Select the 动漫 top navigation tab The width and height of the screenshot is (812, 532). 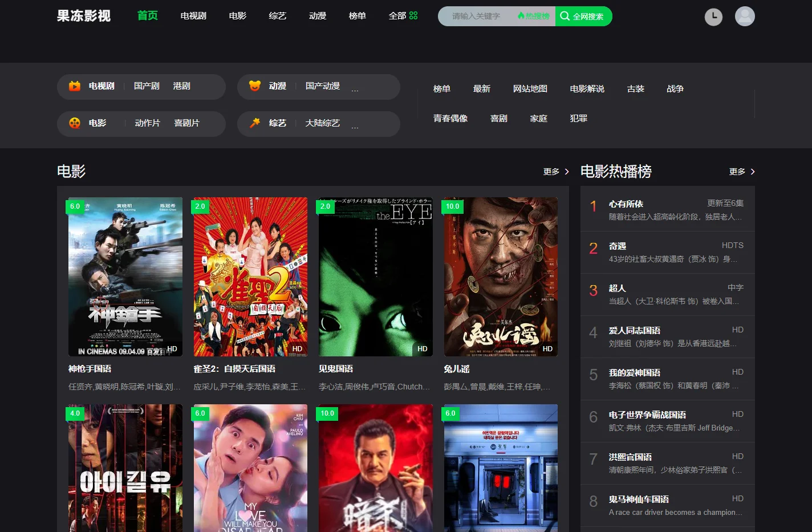[318, 16]
